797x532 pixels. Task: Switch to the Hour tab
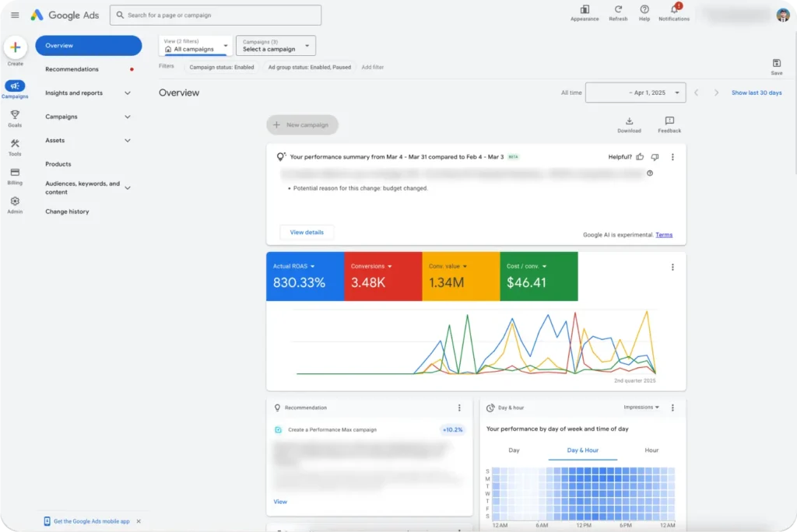click(x=651, y=450)
